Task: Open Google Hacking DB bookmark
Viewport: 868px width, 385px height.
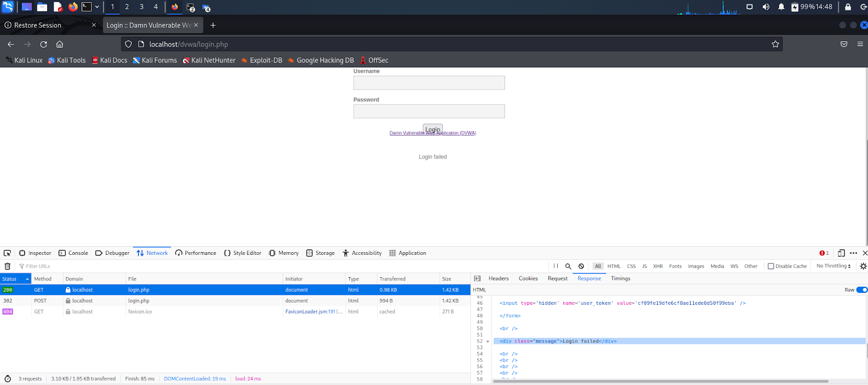Action: pyautogui.click(x=321, y=60)
